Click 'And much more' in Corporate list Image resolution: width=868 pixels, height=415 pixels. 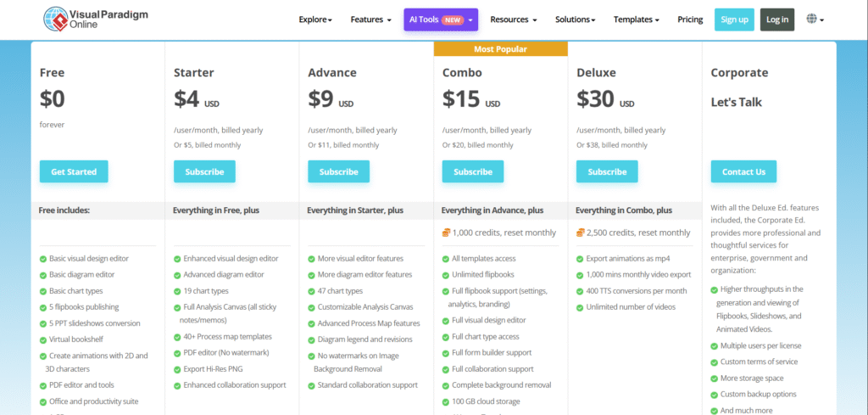(746, 411)
